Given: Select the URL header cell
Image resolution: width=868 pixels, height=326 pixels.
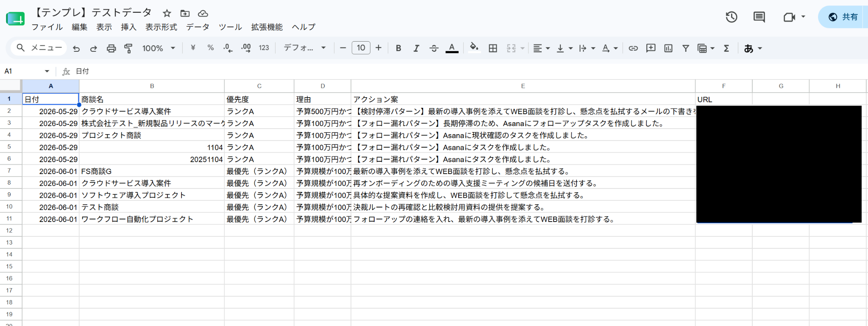Looking at the screenshot, I should pos(723,99).
